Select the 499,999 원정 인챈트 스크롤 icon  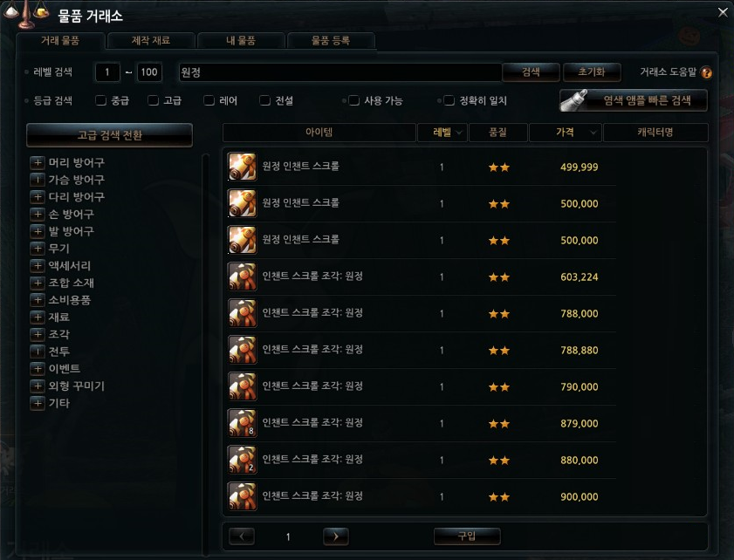tap(242, 167)
